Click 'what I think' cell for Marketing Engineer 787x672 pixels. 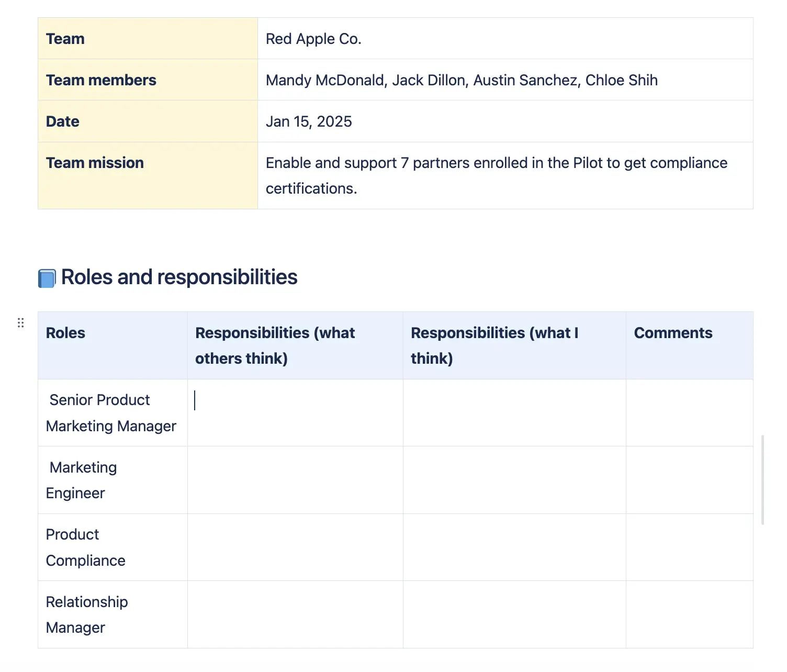[514, 480]
